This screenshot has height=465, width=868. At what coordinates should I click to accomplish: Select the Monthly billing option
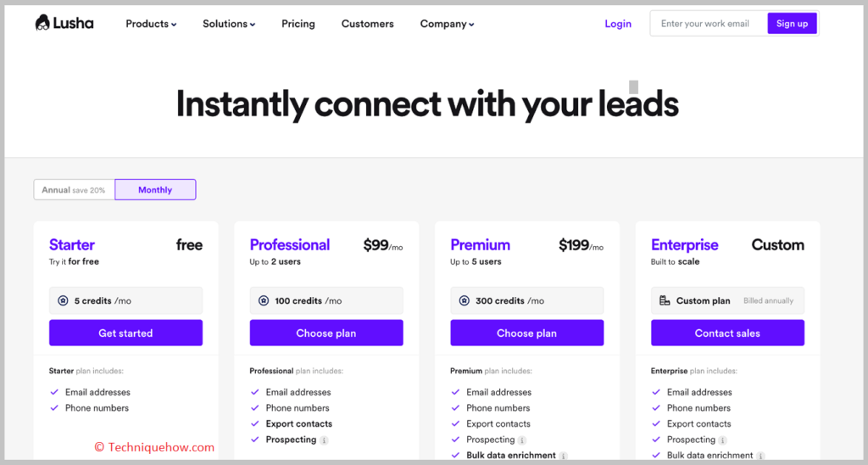156,189
